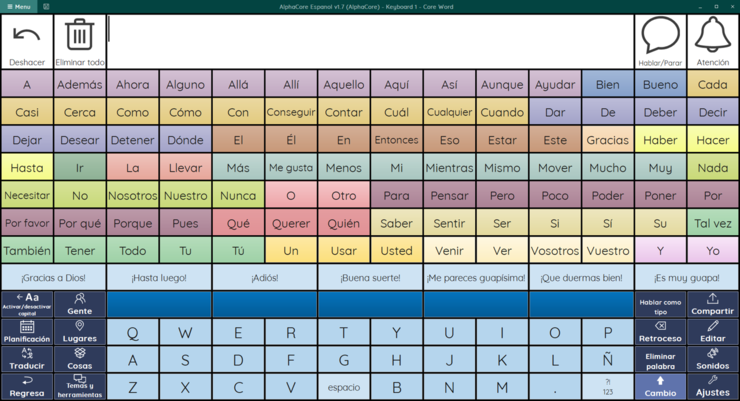
Task: Click the Deshacer undo arrow button
Action: (27, 42)
